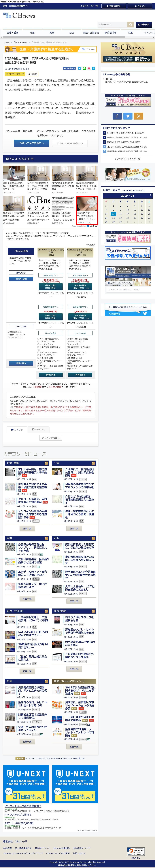155x868 pixels.
Task: Click the GeoTrust secured seal
Action: (136, 851)
